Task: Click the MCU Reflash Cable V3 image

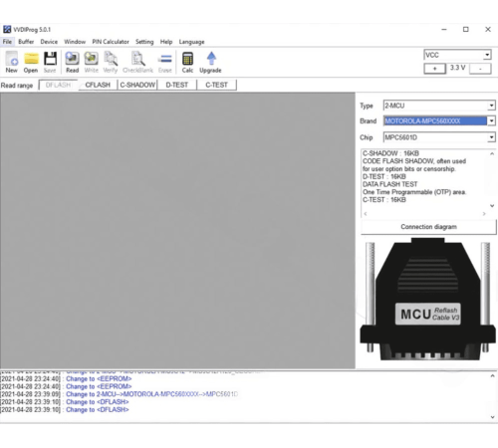Action: point(428,299)
